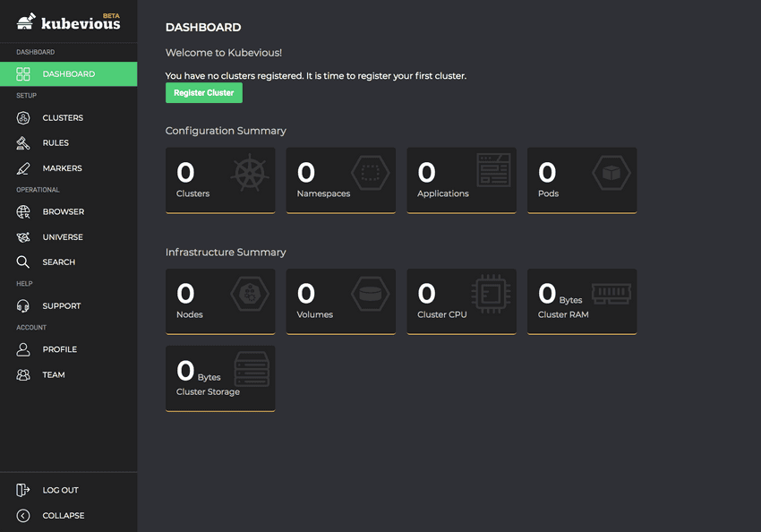Viewport: 761px width, 532px height.
Task: Click the Log Out icon
Action: coord(21,490)
